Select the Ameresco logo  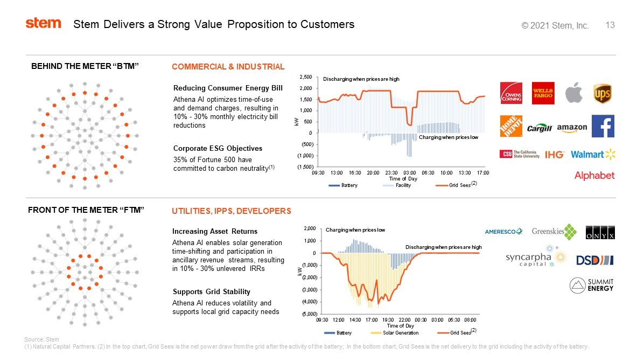click(x=503, y=232)
